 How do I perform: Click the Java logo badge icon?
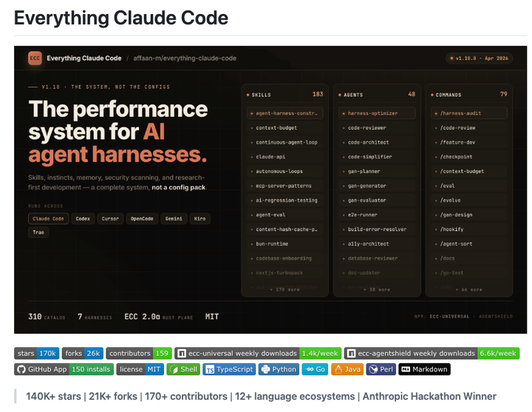[338, 369]
